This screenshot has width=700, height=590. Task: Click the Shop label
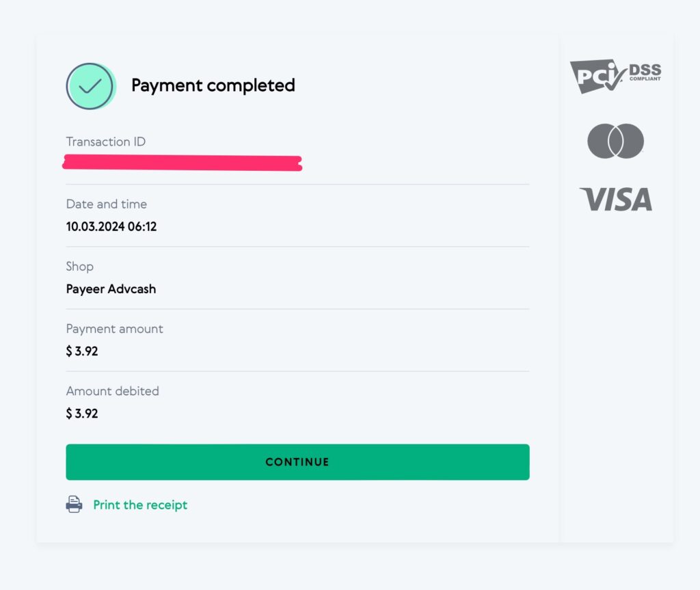pos(80,266)
